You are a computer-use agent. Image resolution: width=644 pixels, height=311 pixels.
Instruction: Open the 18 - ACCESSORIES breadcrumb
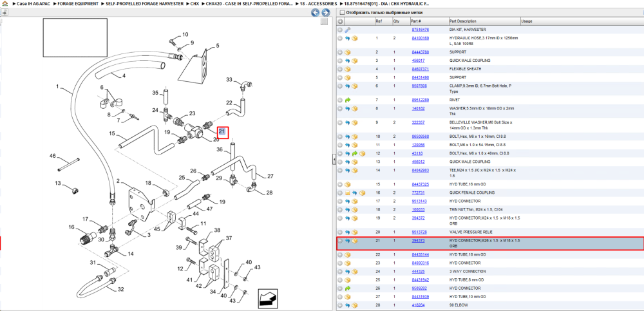(x=319, y=3)
